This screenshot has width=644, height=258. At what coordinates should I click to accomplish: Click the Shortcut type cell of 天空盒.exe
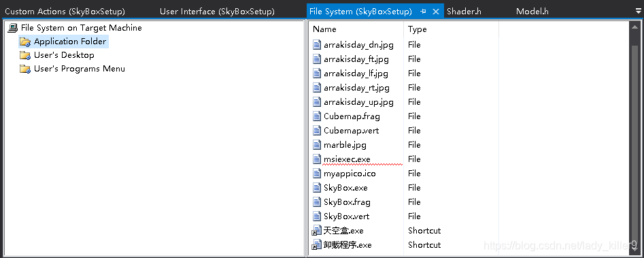click(x=424, y=231)
